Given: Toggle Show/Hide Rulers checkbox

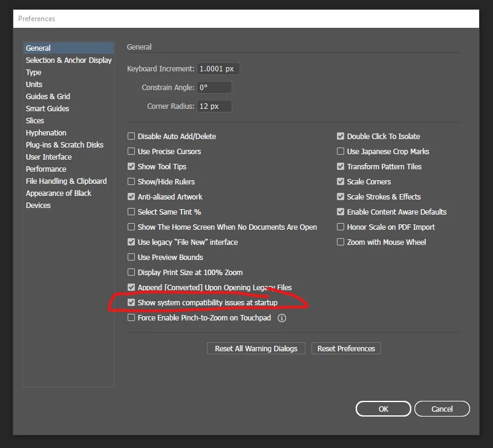Looking at the screenshot, I should [x=131, y=181].
